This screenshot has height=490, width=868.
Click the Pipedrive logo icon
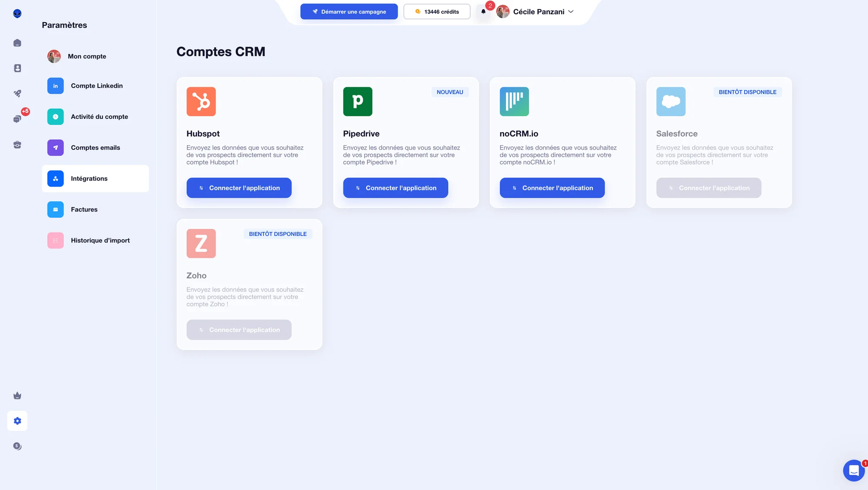[358, 101]
